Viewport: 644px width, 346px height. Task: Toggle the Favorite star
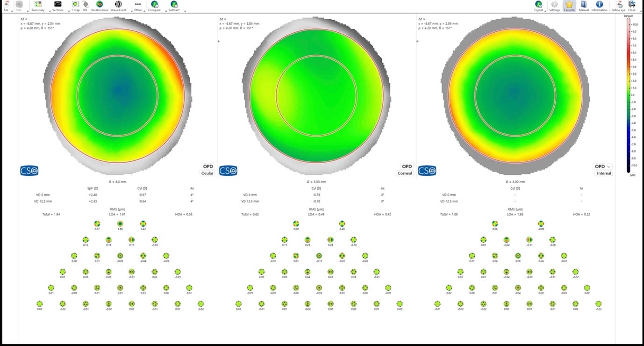click(569, 6)
